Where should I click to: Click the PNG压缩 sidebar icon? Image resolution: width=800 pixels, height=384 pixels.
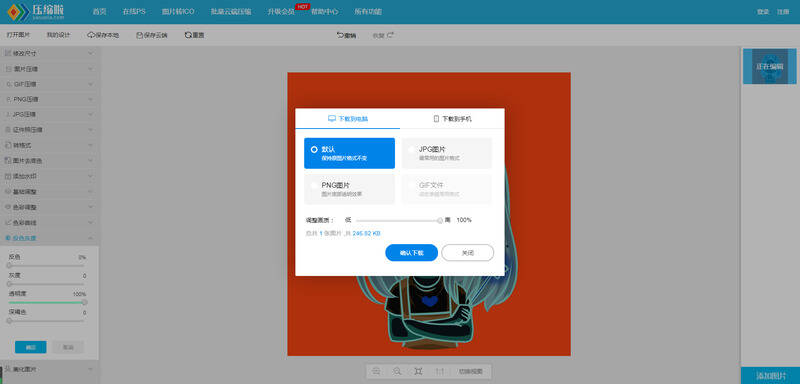click(x=8, y=99)
